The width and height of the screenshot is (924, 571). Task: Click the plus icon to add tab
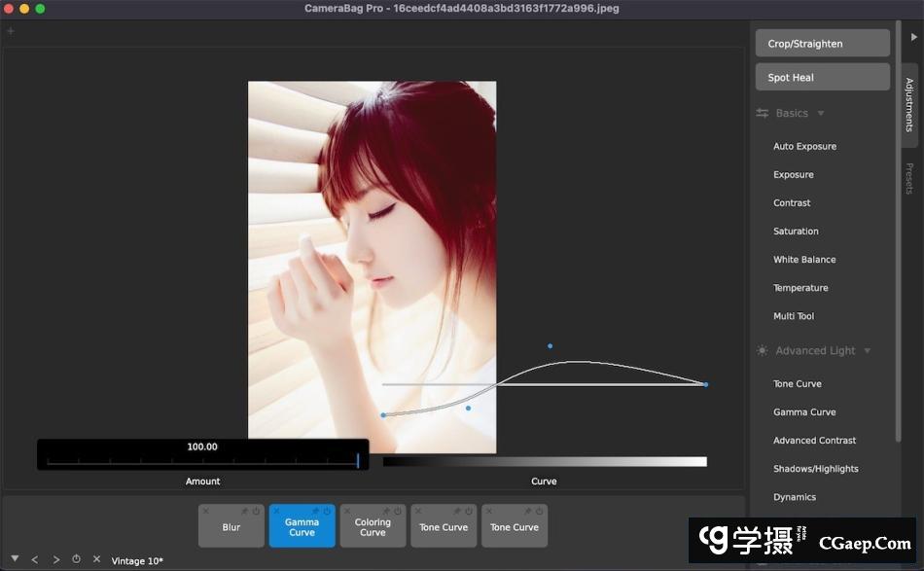[11, 31]
